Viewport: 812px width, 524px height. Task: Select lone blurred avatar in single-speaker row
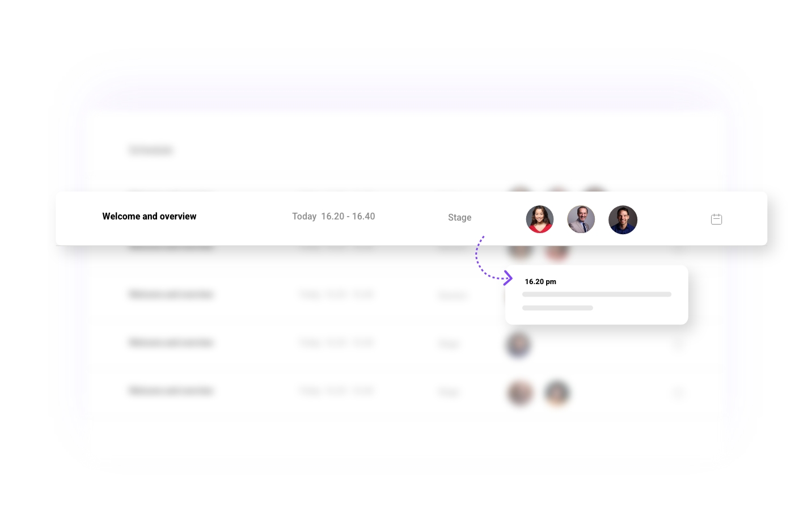[518, 344]
